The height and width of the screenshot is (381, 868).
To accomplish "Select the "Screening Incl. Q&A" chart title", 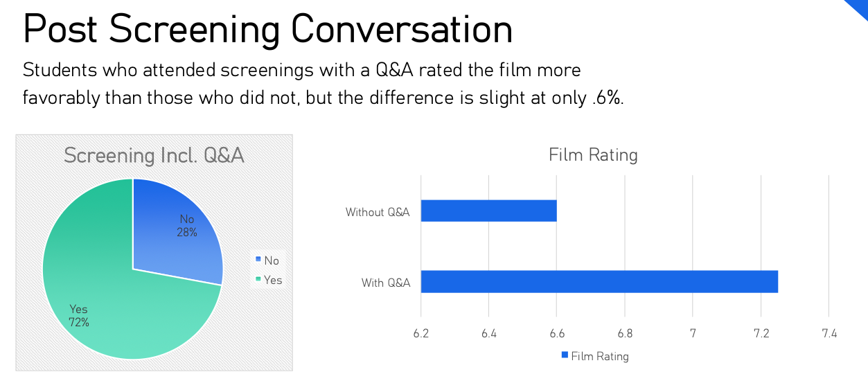I will pyautogui.click(x=154, y=155).
